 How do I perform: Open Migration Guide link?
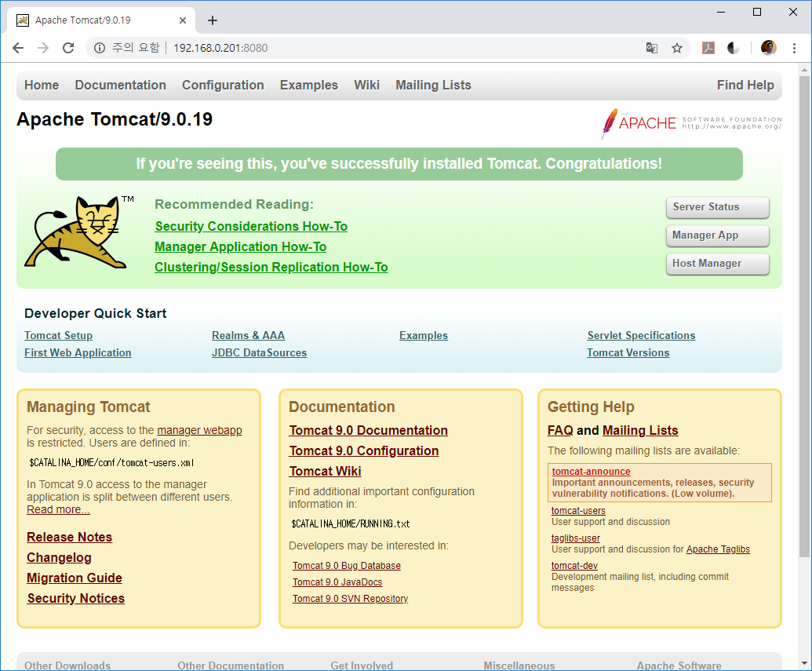coord(75,578)
